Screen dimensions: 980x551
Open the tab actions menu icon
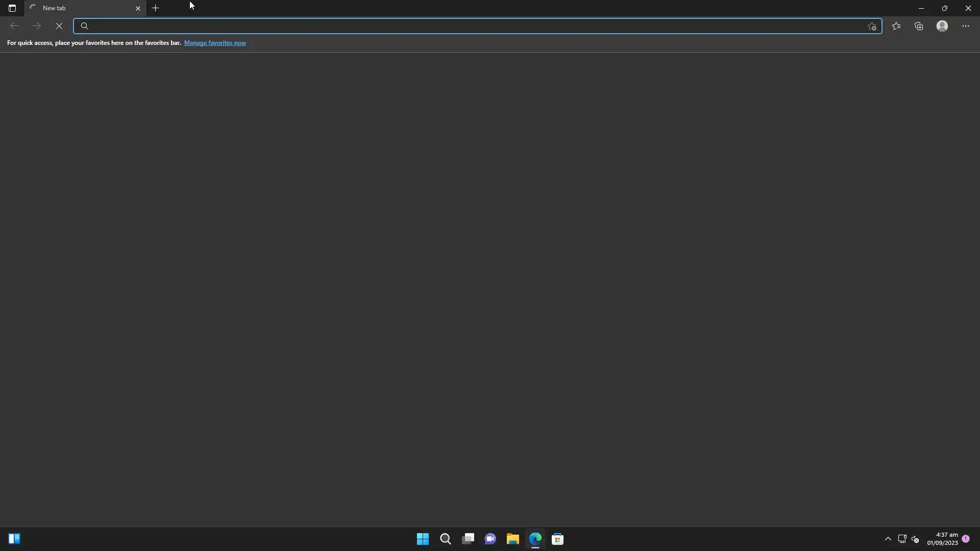click(x=12, y=8)
